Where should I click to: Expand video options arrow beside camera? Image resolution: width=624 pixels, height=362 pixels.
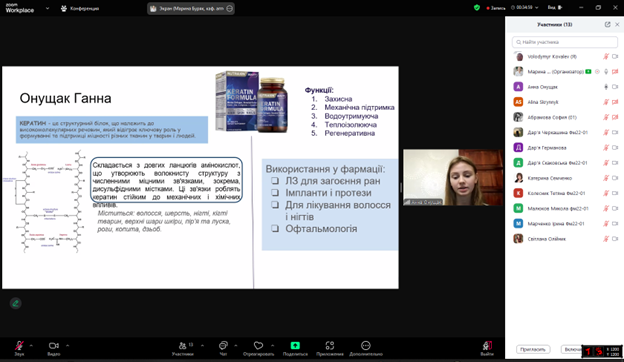coord(67,345)
